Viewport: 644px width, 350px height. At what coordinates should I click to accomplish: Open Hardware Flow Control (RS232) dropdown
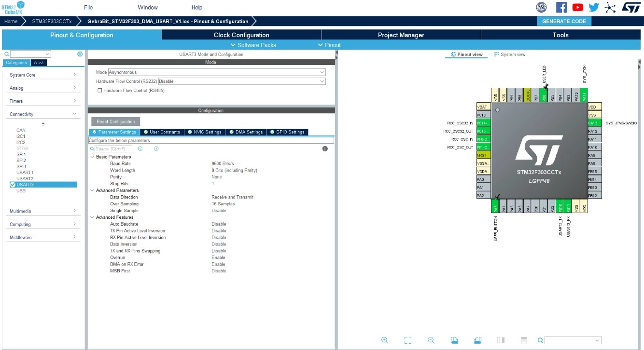tap(242, 81)
